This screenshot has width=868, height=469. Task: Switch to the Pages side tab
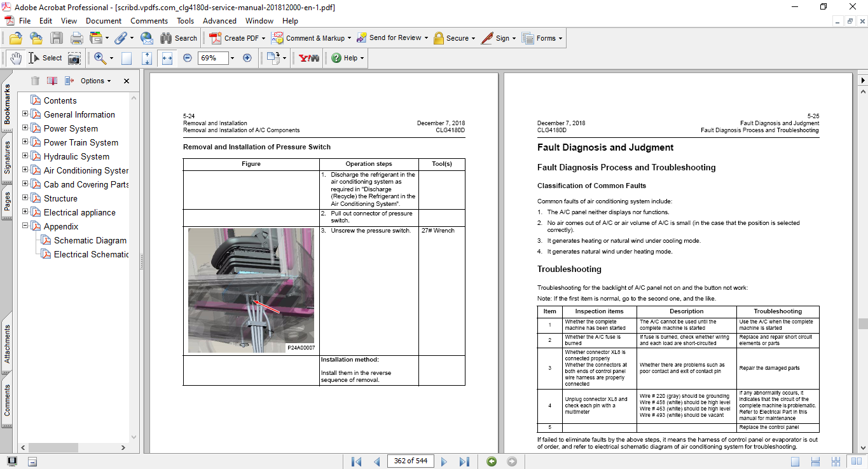7,201
